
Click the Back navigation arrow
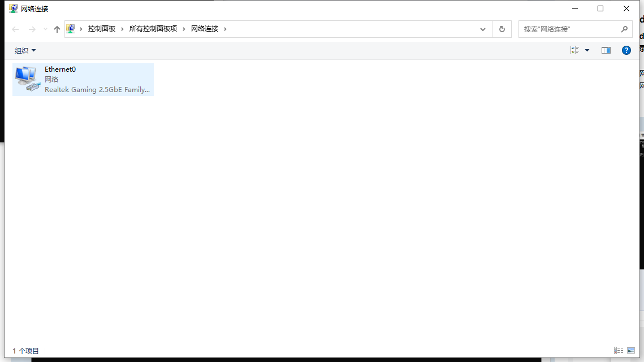(x=15, y=29)
